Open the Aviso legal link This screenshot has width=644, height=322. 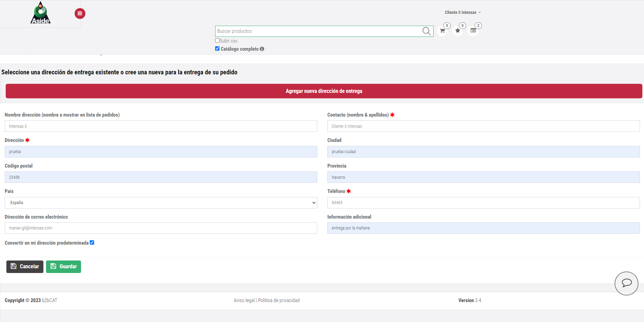tap(244, 300)
